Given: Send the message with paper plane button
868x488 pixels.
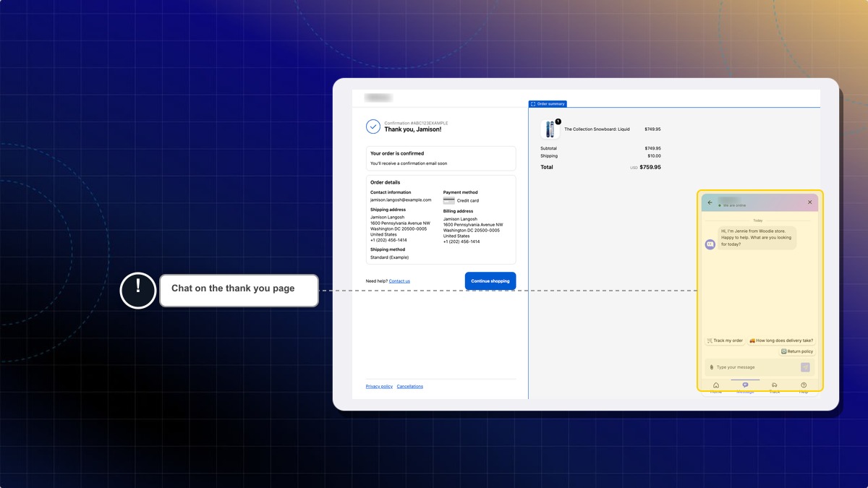Looking at the screenshot, I should tap(805, 367).
